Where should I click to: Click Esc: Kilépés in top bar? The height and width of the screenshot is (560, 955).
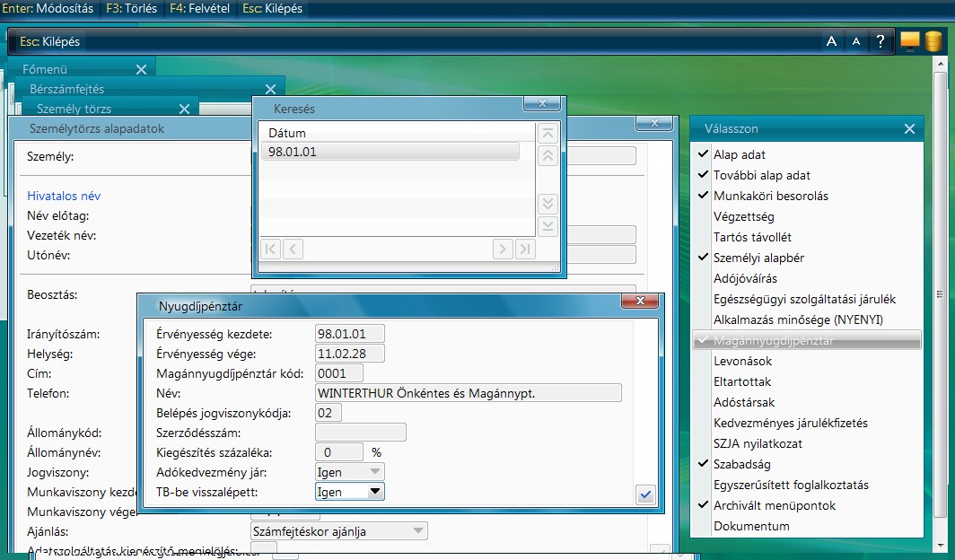[x=272, y=8]
